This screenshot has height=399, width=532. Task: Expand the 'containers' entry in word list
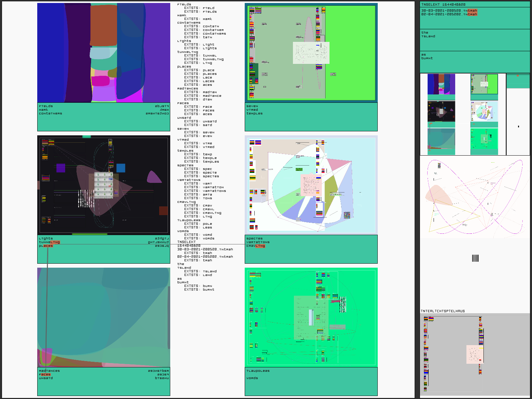(x=189, y=23)
